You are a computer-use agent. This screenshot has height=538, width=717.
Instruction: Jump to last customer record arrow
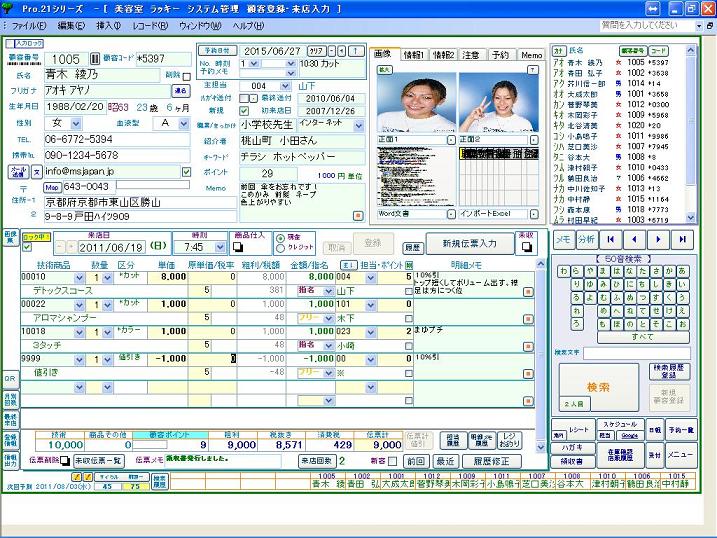[x=682, y=239]
